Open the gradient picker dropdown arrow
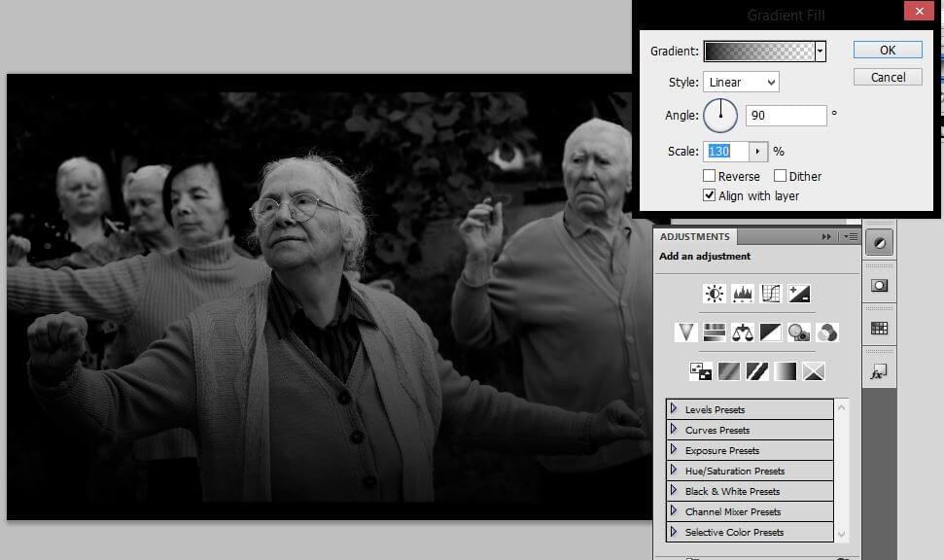944x560 pixels. [x=821, y=51]
